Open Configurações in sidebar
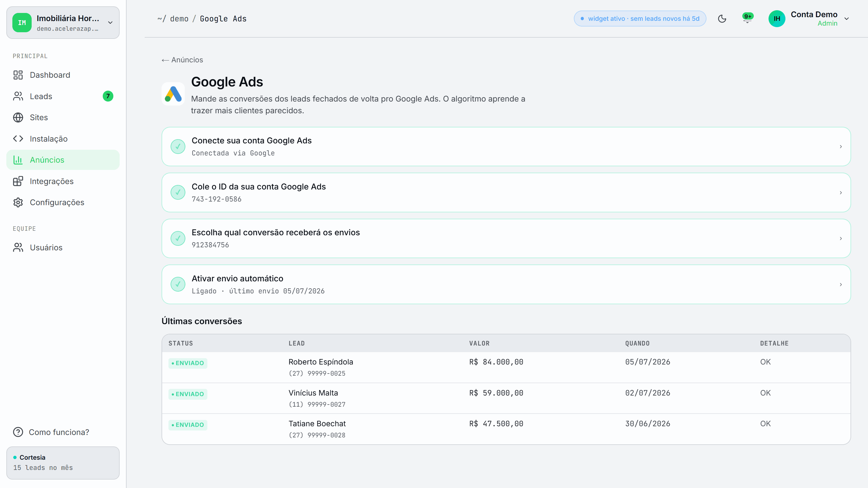Screen dimensions: 868x488 pyautogui.click(x=63, y=202)
